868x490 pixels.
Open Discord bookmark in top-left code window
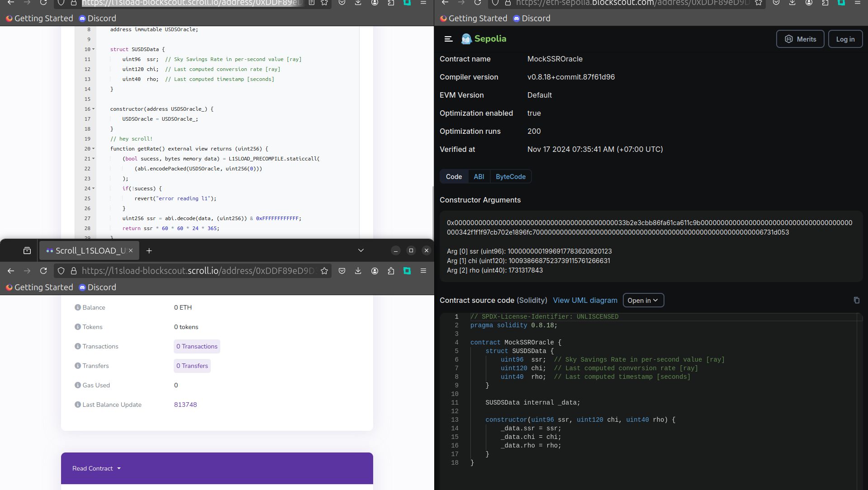tap(97, 19)
